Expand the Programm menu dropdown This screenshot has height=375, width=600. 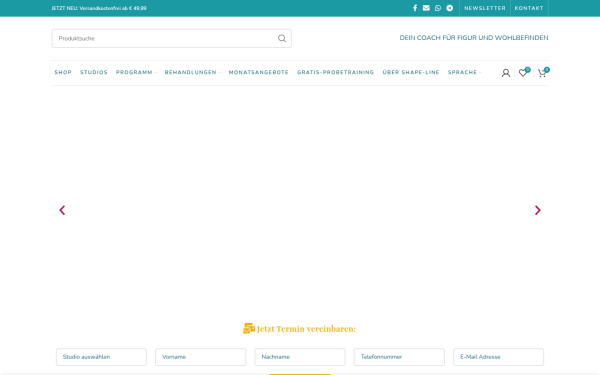click(136, 72)
